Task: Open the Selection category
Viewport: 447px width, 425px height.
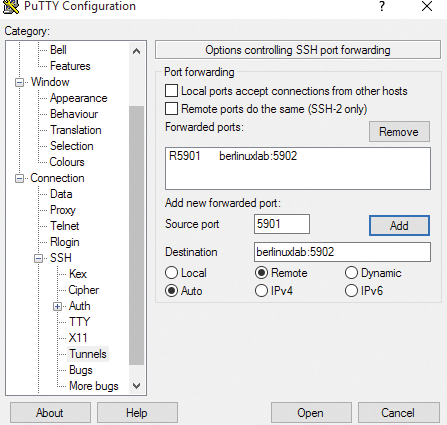Action: 72,146
